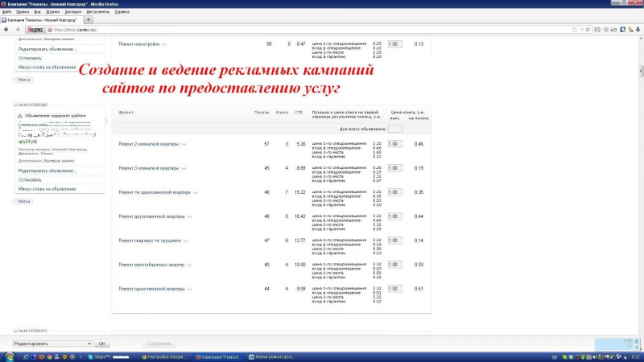
Task: Tick the checkbox beside ad № M-137893310
Action: click(x=15, y=331)
